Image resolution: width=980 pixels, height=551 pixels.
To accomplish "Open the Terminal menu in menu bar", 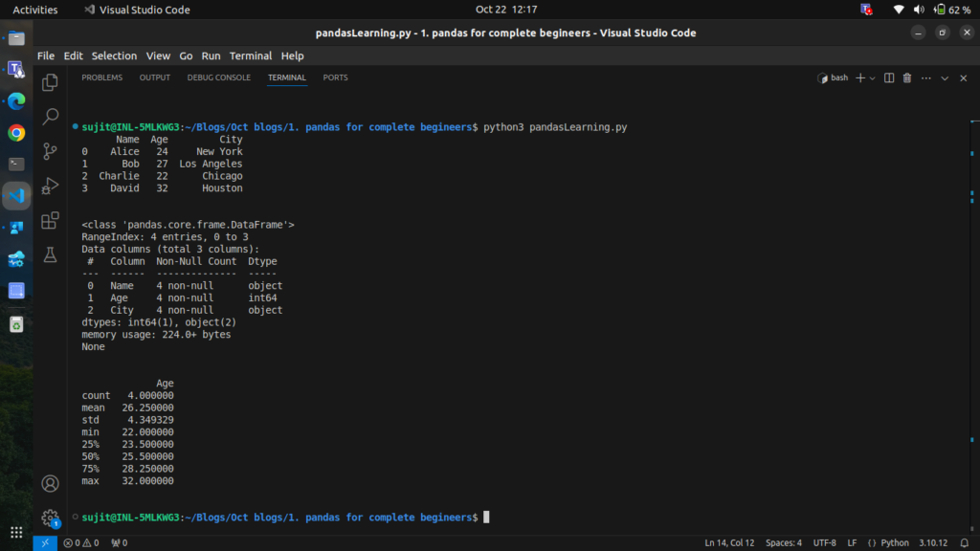I will (x=250, y=55).
